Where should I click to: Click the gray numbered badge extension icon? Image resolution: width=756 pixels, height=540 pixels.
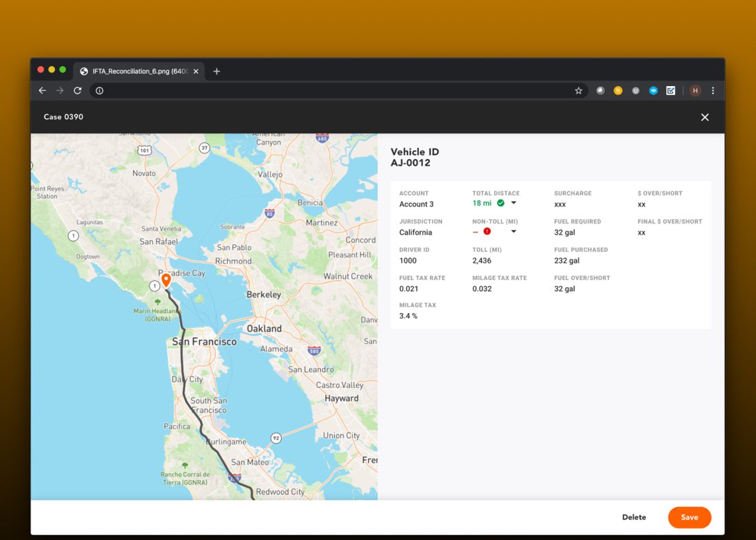[636, 91]
